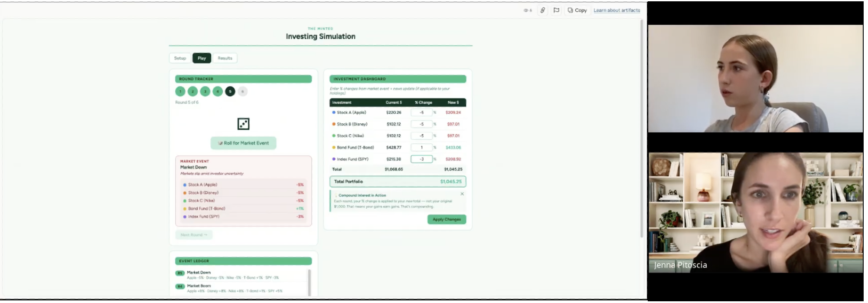
Task: Click yellow dot beside Bond Fund in dashboard
Action: pyautogui.click(x=334, y=148)
